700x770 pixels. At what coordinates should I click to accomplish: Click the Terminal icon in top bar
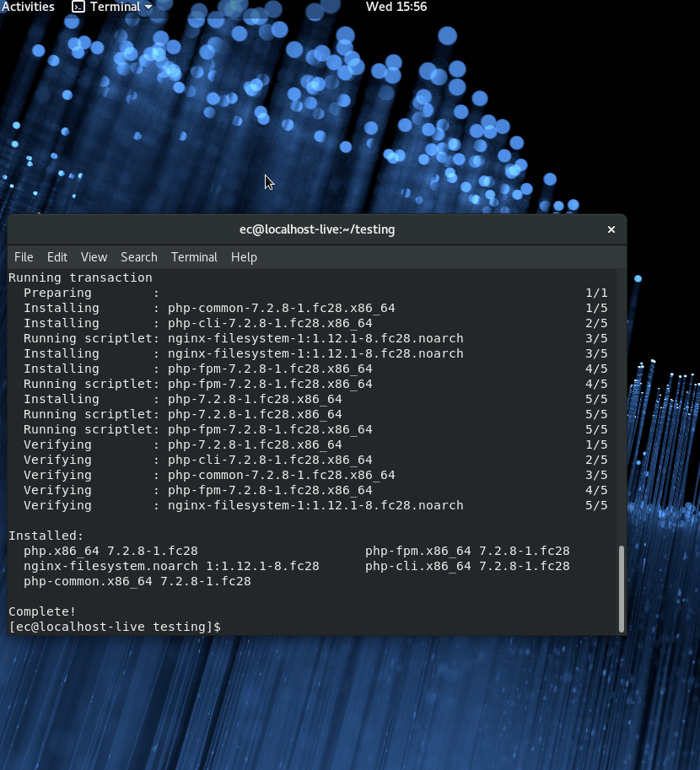pyautogui.click(x=78, y=7)
